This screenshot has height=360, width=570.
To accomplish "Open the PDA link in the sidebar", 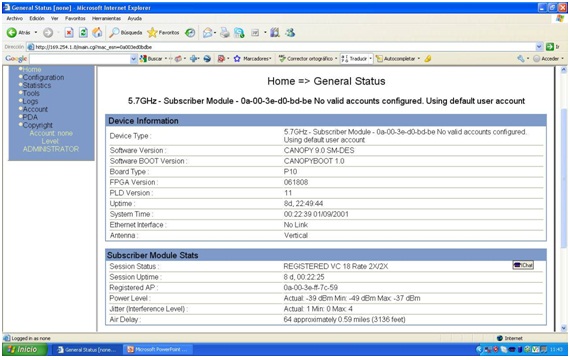I will (30, 117).
